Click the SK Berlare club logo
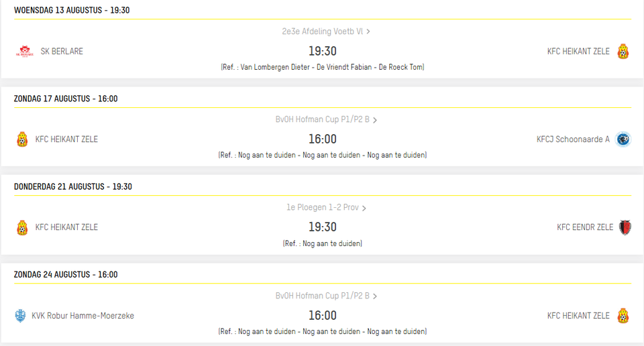Image resolution: width=644 pixels, height=346 pixels. [x=25, y=52]
